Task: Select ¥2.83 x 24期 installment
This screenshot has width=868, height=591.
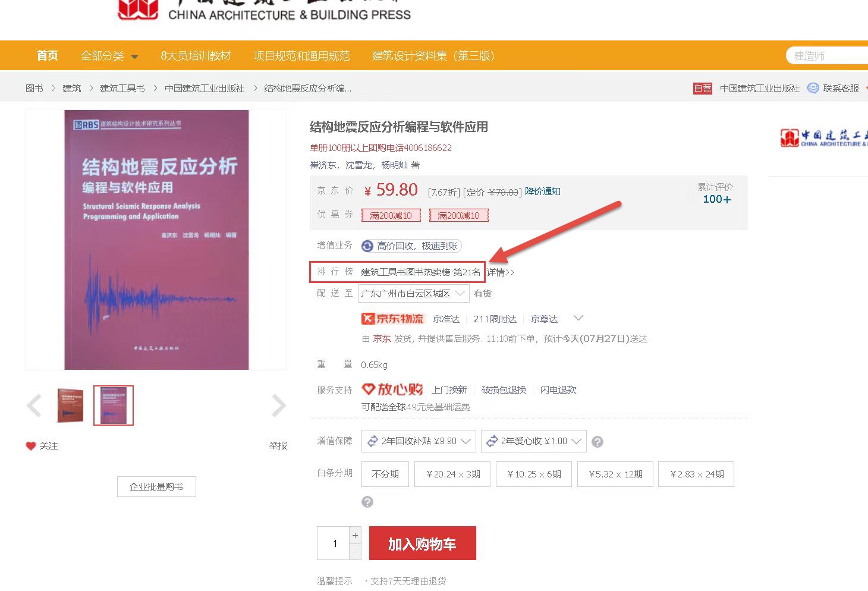Action: 696,474
